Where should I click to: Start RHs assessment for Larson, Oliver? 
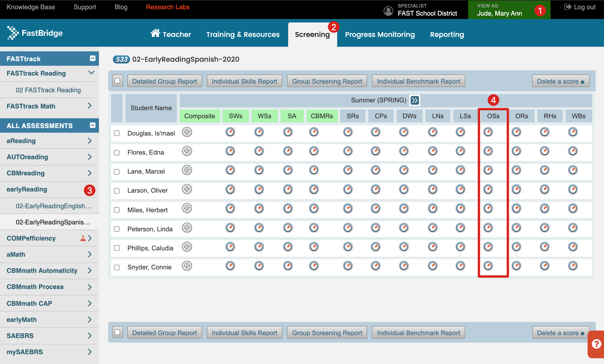pos(545,189)
